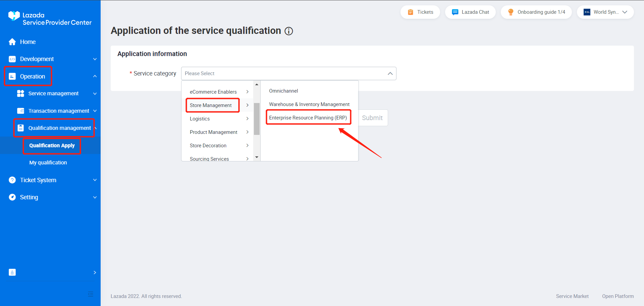Image resolution: width=644 pixels, height=306 pixels.
Task: Expand Store Decoration submenu arrow
Action: tap(248, 145)
